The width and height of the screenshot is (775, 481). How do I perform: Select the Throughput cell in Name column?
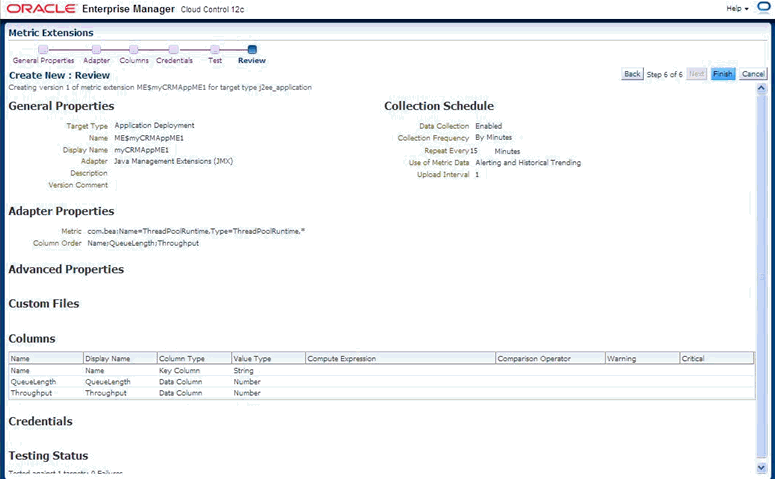tap(31, 393)
